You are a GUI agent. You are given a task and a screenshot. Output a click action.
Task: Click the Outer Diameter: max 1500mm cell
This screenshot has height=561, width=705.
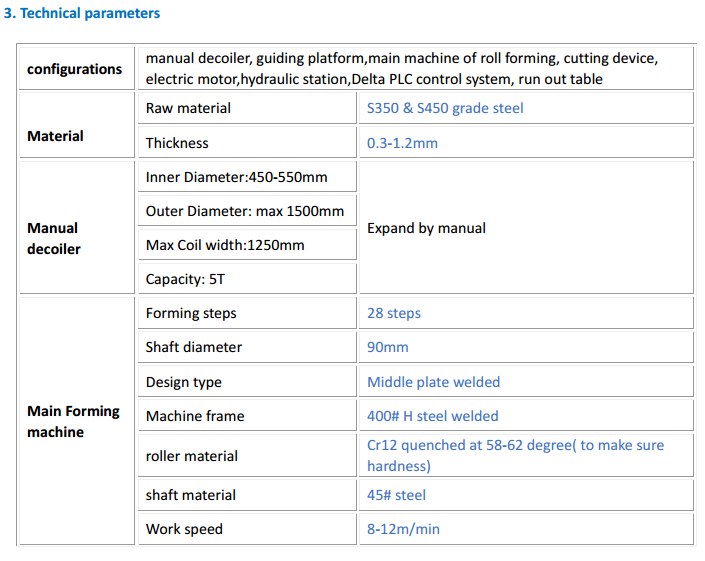point(247,211)
